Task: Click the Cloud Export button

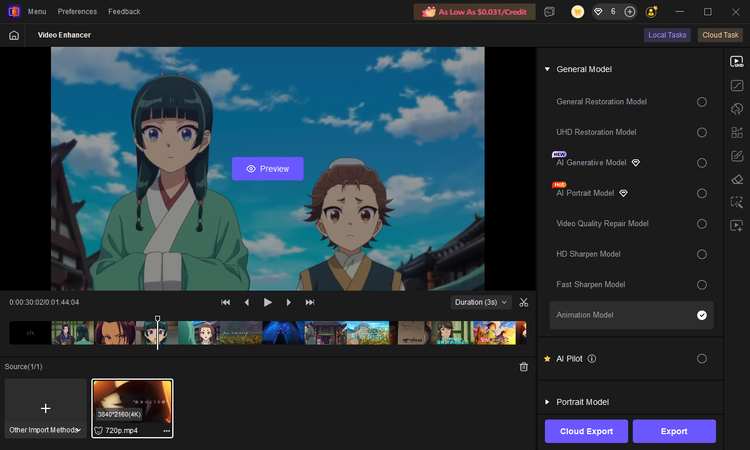Action: coord(586,431)
